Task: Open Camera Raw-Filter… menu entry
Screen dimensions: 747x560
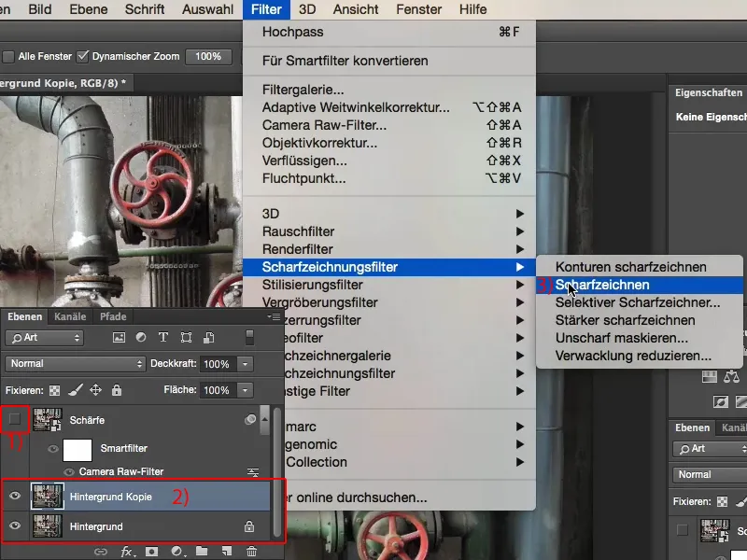Action: pyautogui.click(x=389, y=125)
